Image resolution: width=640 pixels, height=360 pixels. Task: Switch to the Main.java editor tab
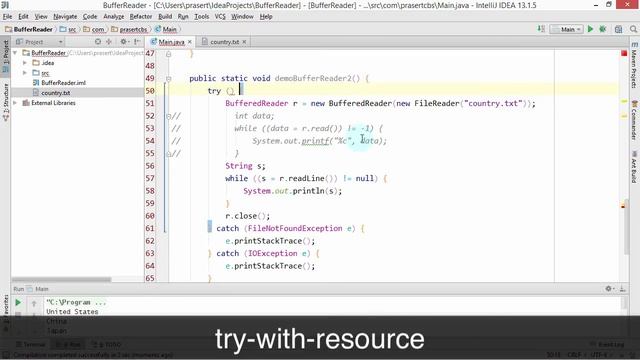point(171,42)
